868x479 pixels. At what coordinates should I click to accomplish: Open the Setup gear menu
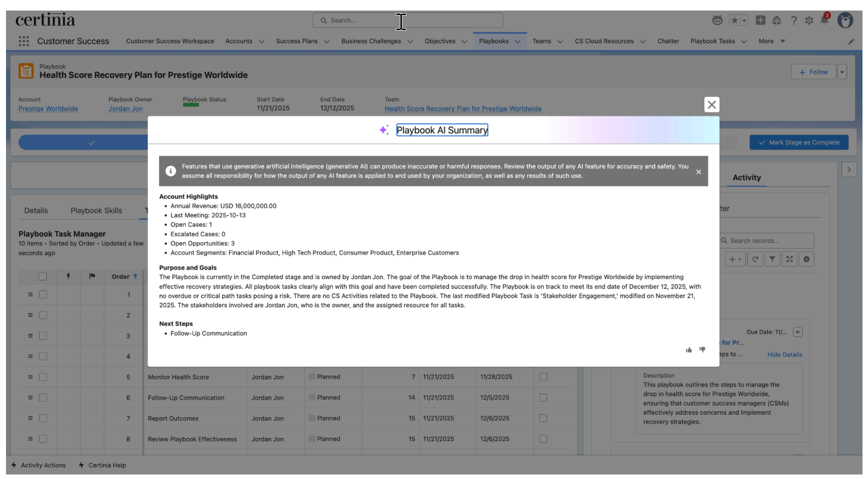pyautogui.click(x=809, y=21)
